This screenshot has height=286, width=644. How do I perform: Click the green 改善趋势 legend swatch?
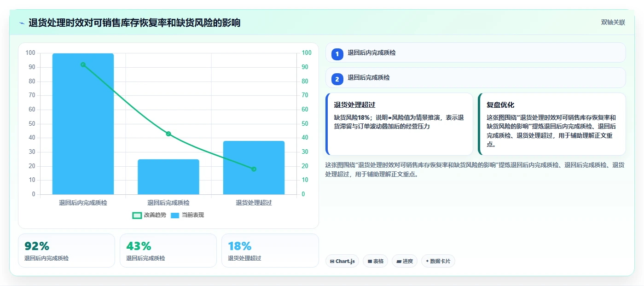click(x=137, y=215)
